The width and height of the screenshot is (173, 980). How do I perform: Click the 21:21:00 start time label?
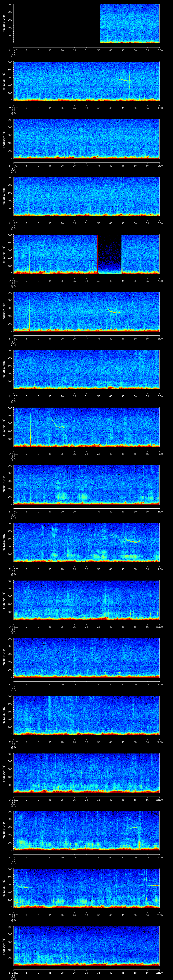pyautogui.click(x=13, y=742)
